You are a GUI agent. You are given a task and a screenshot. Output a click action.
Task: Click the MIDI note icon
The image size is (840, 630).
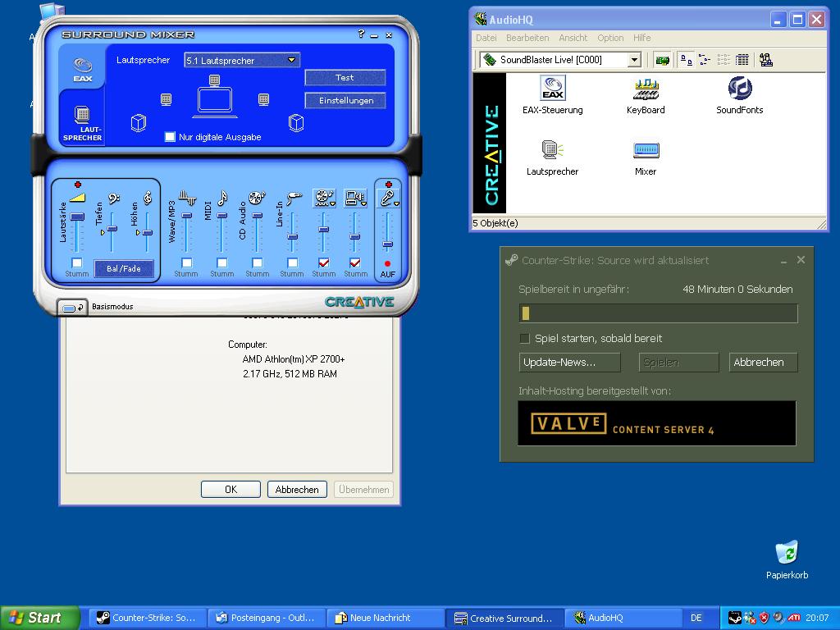click(x=222, y=199)
